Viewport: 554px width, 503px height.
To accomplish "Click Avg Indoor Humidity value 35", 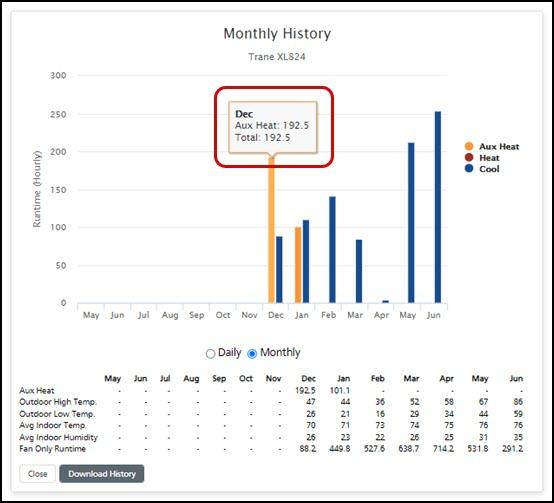I will 518,437.
